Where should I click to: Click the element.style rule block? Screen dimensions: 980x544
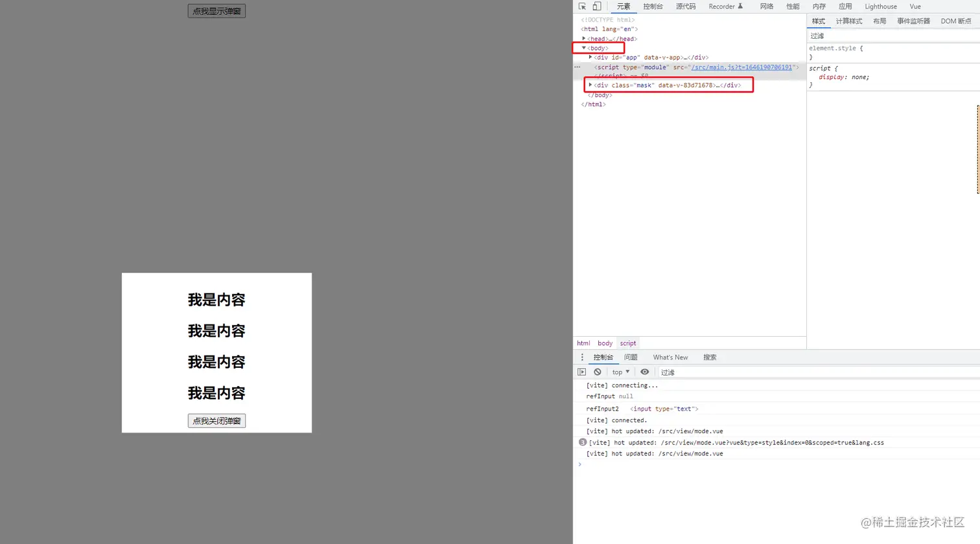click(893, 52)
